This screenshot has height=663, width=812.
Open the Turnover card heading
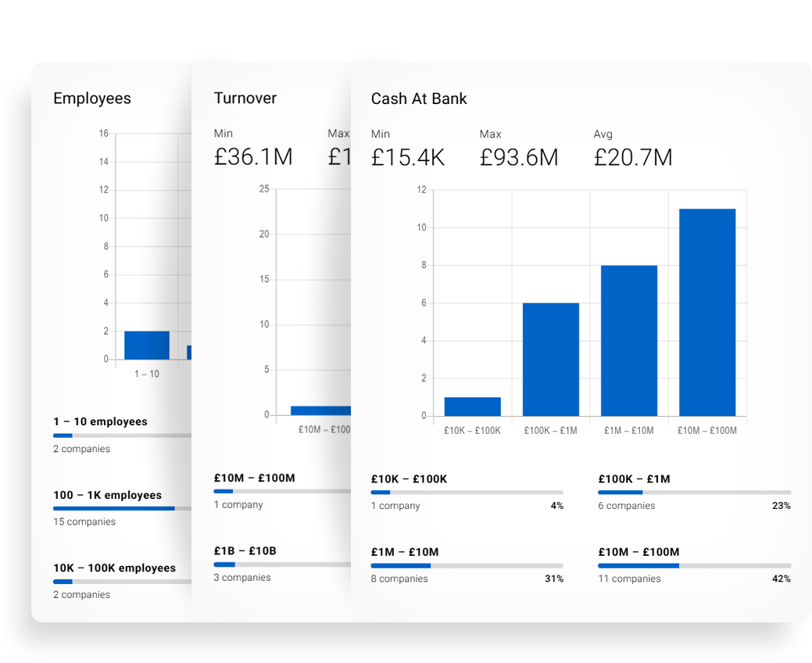(245, 98)
